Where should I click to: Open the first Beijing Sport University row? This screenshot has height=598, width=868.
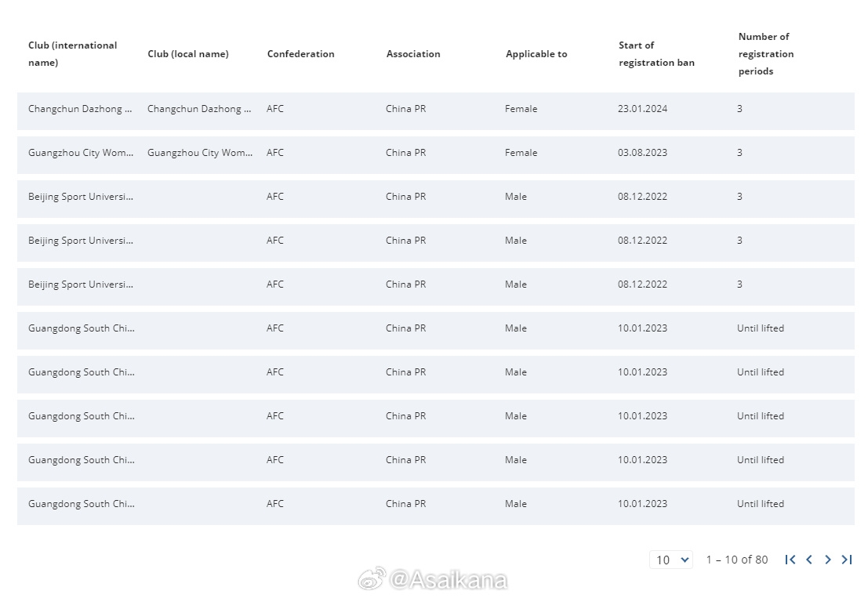point(436,198)
